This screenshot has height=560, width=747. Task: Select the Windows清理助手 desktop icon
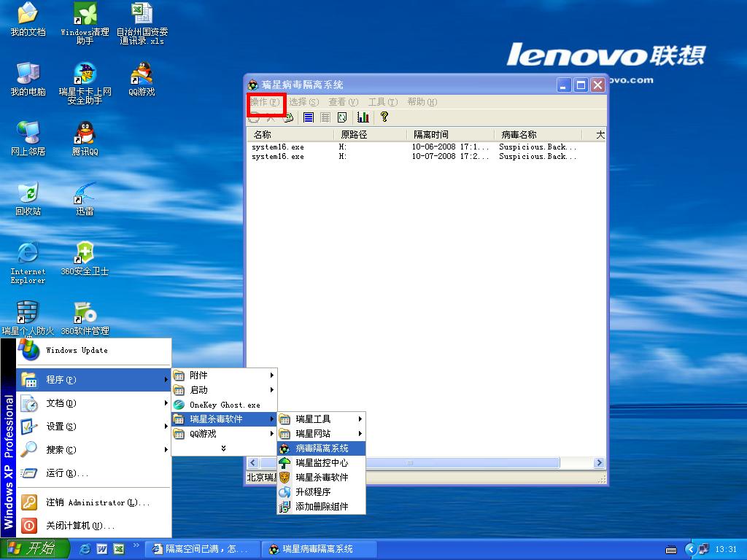coord(85,23)
